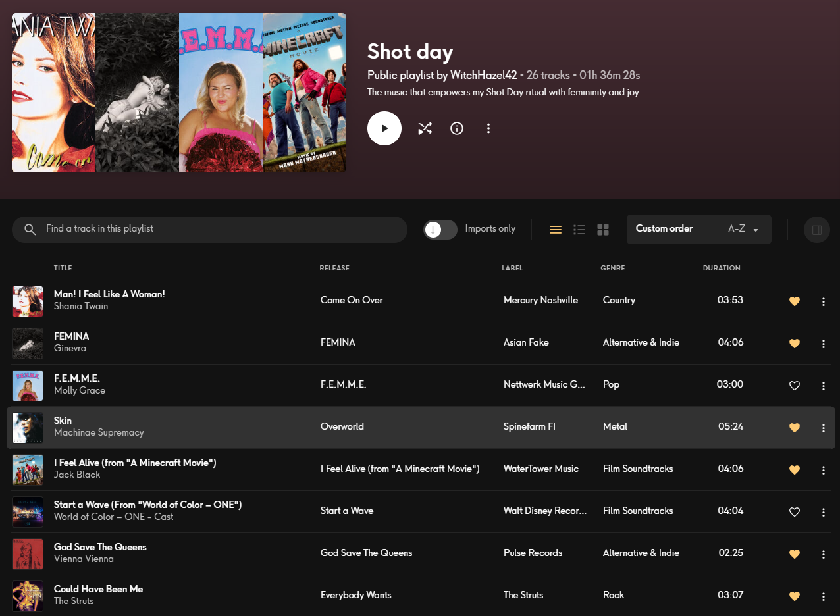840x616 pixels.
Task: Open options for I Feel Alive track
Action: (x=824, y=470)
